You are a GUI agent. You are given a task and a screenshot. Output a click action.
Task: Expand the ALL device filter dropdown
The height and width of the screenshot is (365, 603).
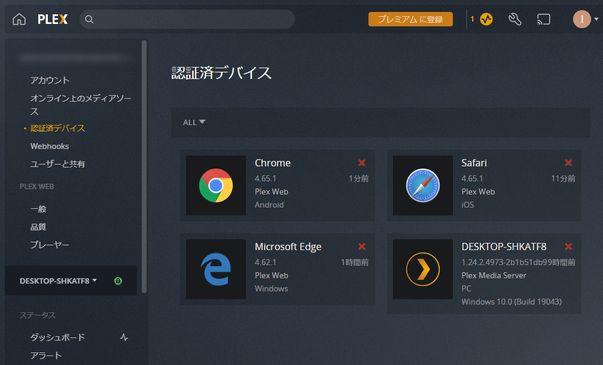(194, 122)
